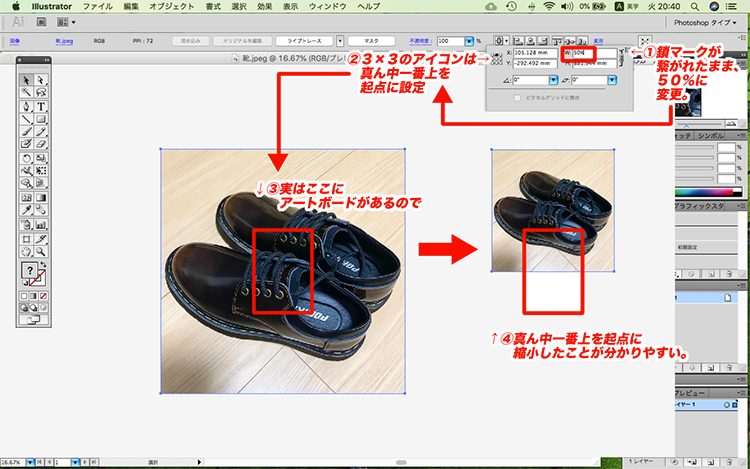Select the Zoom magnifier tool

pyautogui.click(x=42, y=251)
